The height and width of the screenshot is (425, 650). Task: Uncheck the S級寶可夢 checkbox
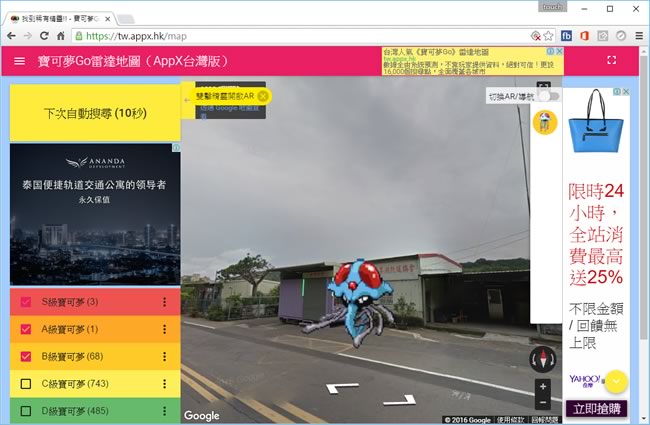tap(26, 302)
